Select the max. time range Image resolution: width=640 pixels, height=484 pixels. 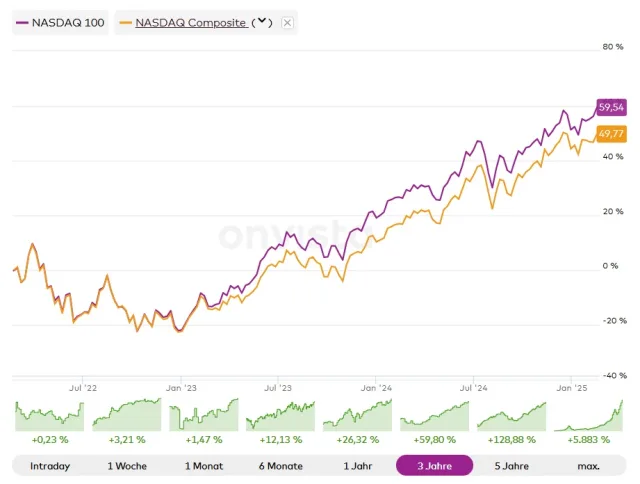coord(588,466)
